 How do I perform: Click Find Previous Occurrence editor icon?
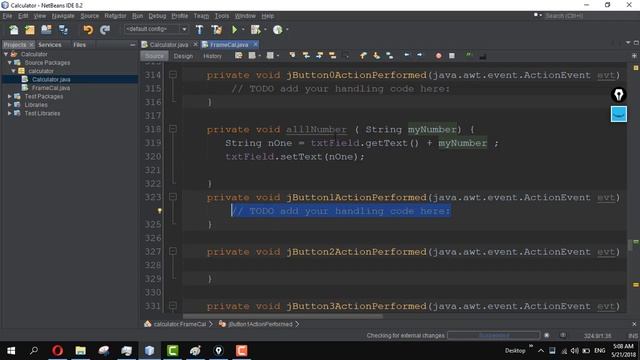tap(306, 56)
